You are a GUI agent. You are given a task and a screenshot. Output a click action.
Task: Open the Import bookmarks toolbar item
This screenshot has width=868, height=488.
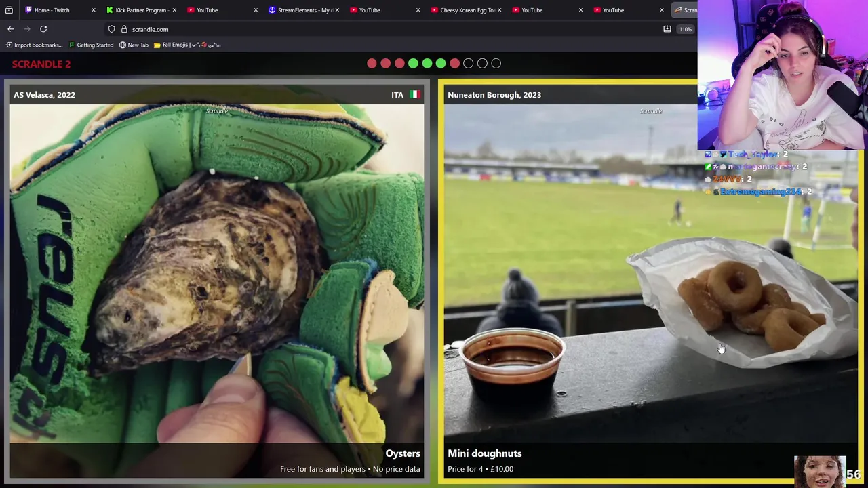pyautogui.click(x=34, y=45)
